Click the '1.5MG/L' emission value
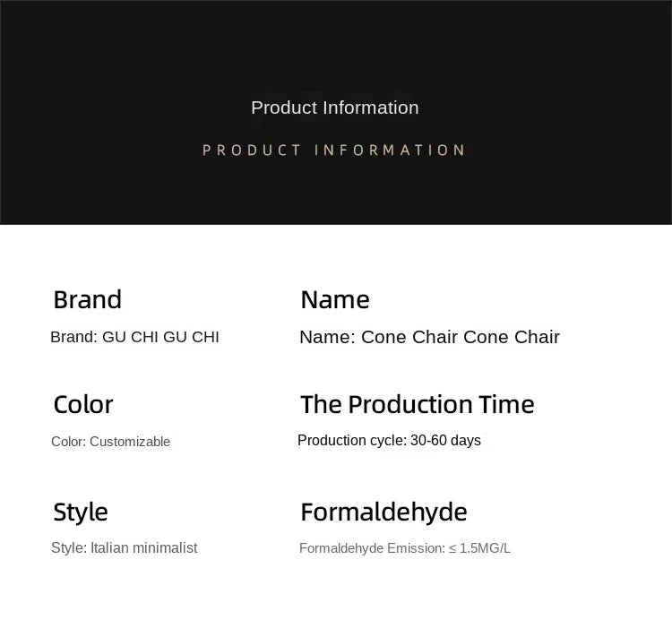Viewport: 672px width, 620px height. pos(485,548)
